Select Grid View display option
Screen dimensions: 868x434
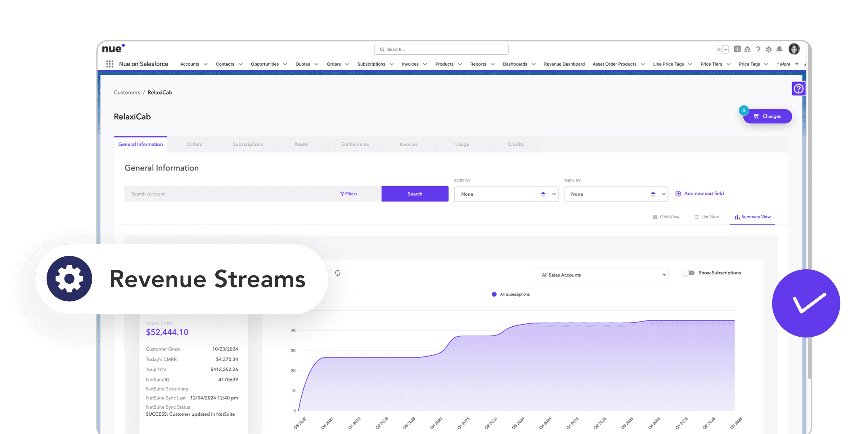pyautogui.click(x=666, y=217)
